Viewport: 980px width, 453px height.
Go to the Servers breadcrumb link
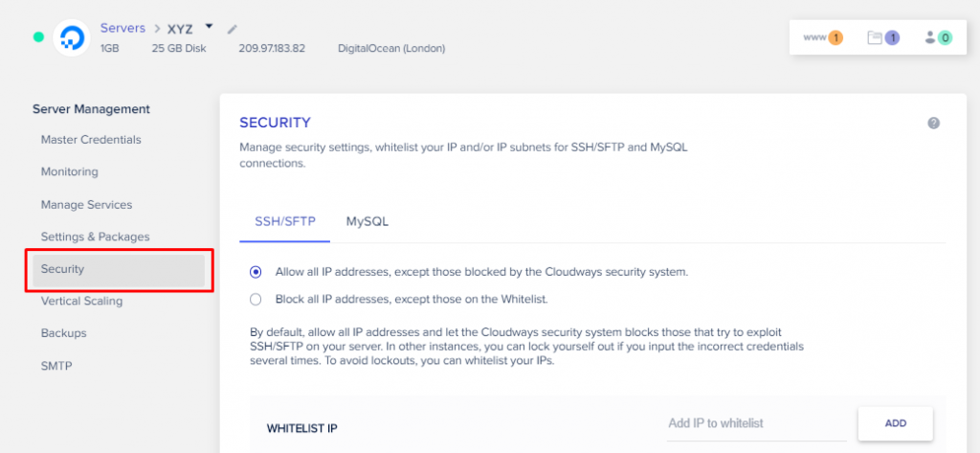coord(122,29)
